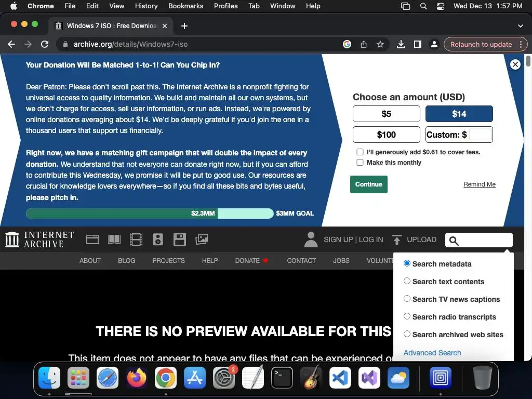Open the Bookmarks menu
This screenshot has width=532, height=399.
coord(185,6)
